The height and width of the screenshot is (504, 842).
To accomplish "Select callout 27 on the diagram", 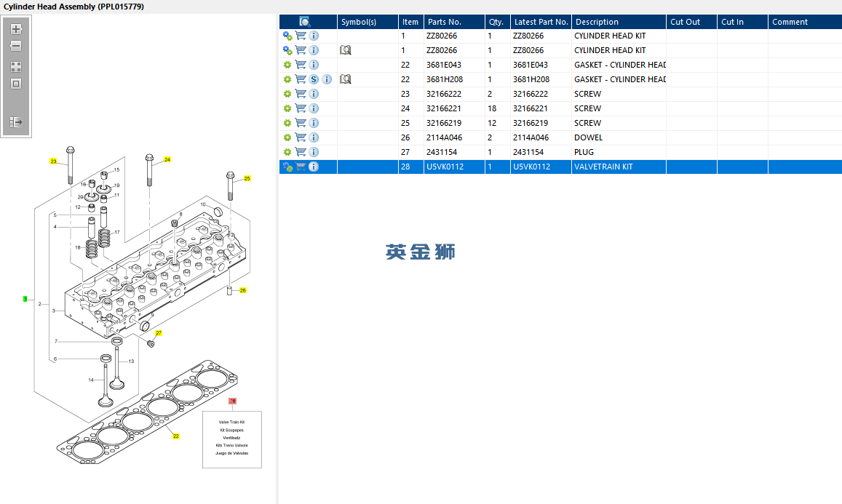I will click(x=159, y=333).
